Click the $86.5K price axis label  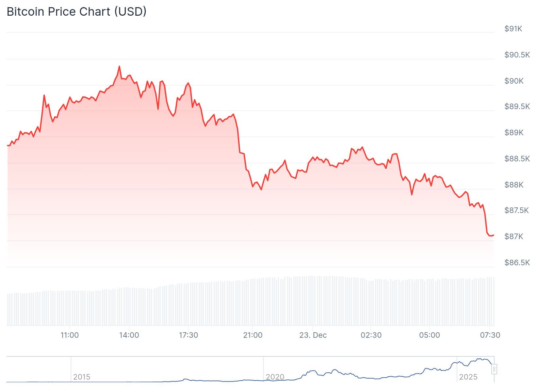pyautogui.click(x=517, y=263)
